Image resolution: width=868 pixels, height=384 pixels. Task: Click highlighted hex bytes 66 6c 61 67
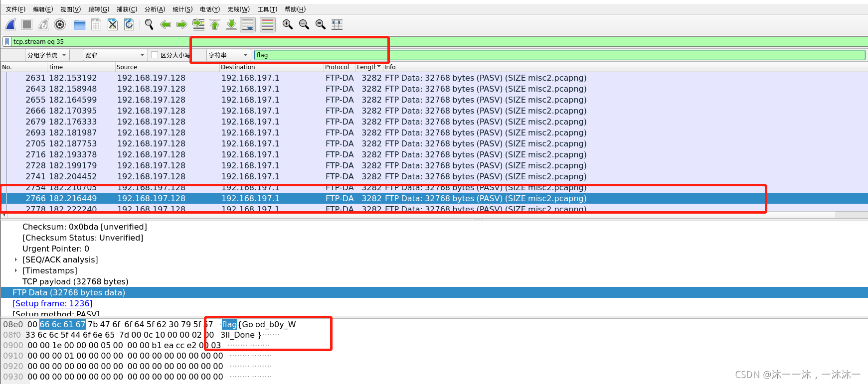63,324
